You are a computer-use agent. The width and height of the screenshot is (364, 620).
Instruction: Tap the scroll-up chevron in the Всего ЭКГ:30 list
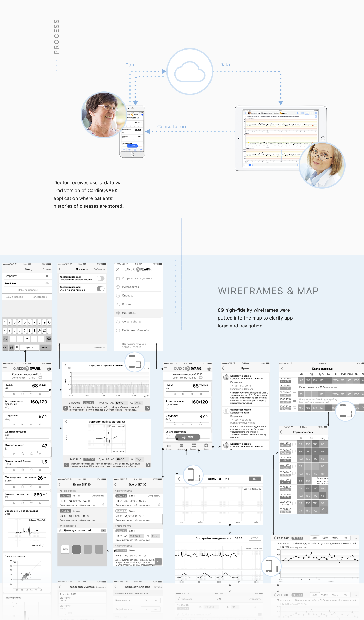(158, 561)
